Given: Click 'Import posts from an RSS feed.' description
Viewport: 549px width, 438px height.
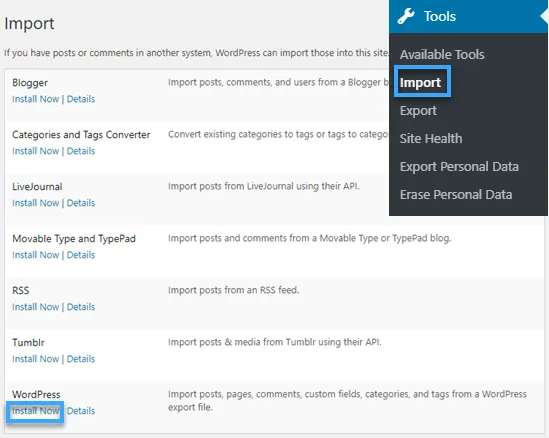Looking at the screenshot, I should 234,290.
